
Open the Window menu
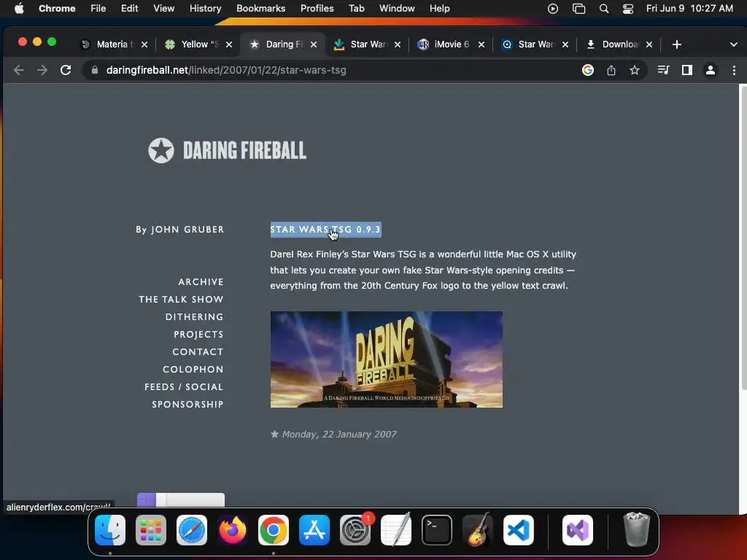pos(397,9)
